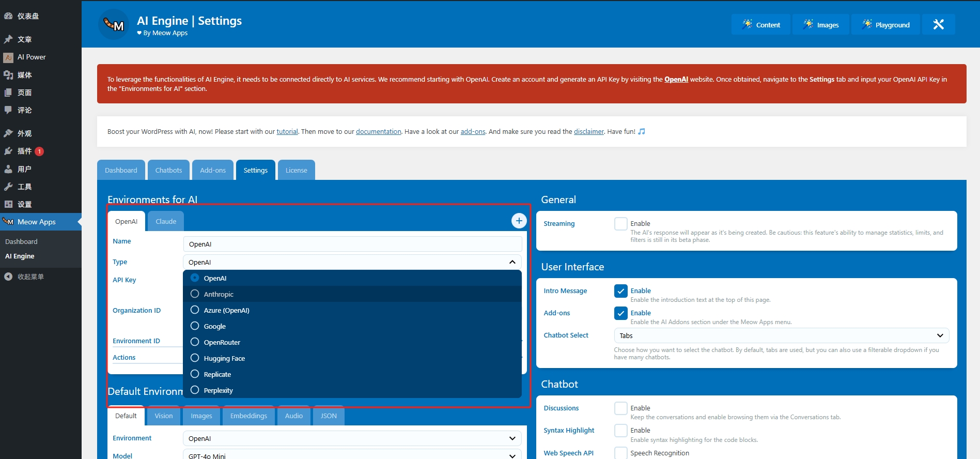Select the Claude environment tab
Image resolution: width=980 pixels, height=459 pixels.
click(166, 221)
